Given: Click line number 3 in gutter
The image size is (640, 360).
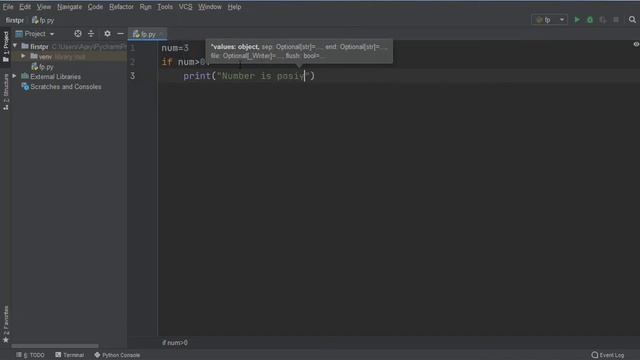Looking at the screenshot, I should pyautogui.click(x=132, y=76).
